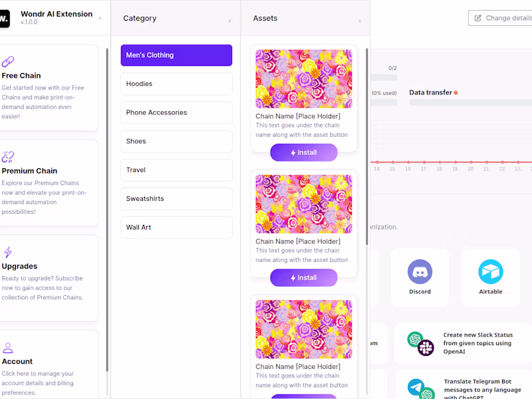
Task: Open the first asset floral thumbnail
Action: (304, 78)
